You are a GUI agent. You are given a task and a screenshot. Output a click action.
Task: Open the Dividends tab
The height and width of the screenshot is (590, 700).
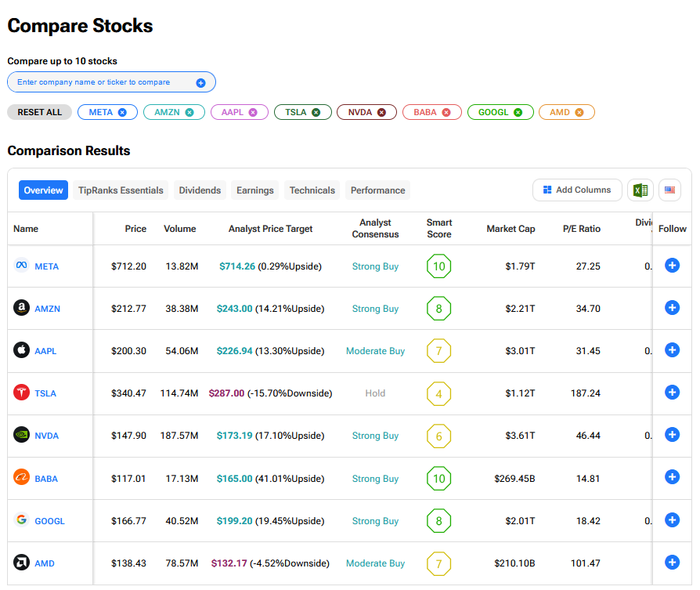[x=200, y=190]
